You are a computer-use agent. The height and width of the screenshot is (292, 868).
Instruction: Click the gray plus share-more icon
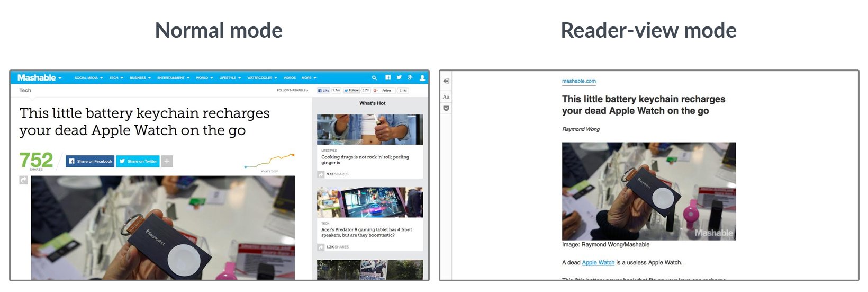[167, 161]
